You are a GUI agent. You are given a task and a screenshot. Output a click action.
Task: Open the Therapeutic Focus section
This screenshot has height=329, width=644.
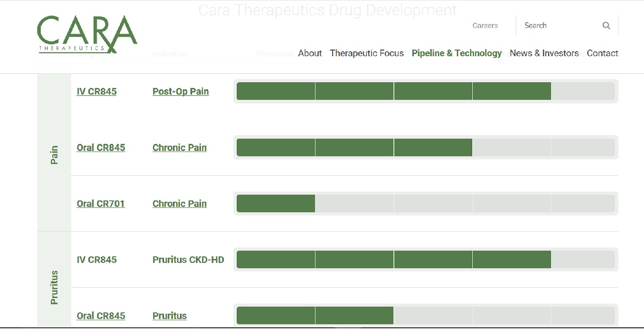(367, 53)
